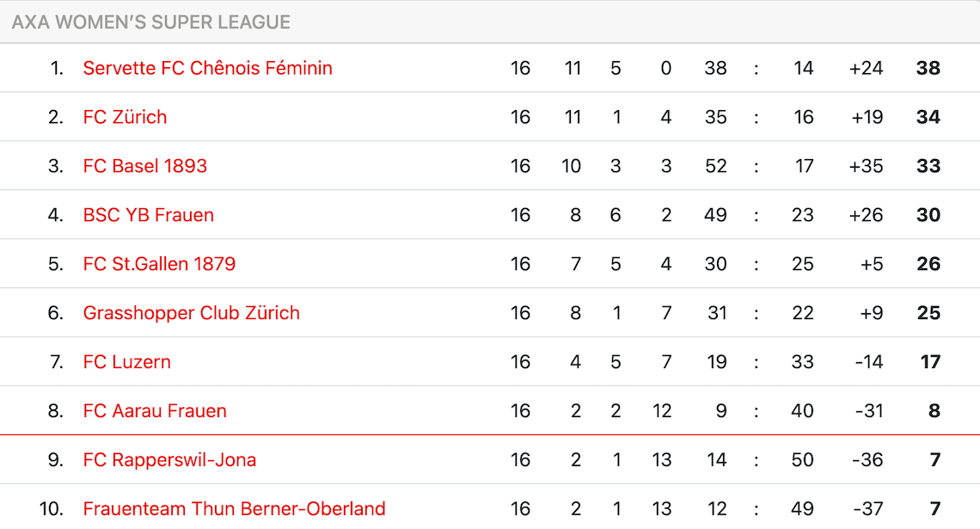Viewport: 980px width, 529px height.
Task: Select BSC YB Frauen in the table
Action: (148, 215)
